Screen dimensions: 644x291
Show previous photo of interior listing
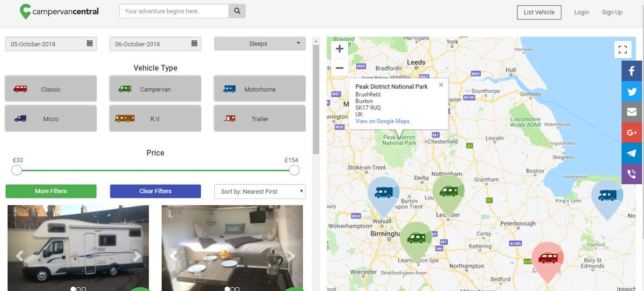174,256
